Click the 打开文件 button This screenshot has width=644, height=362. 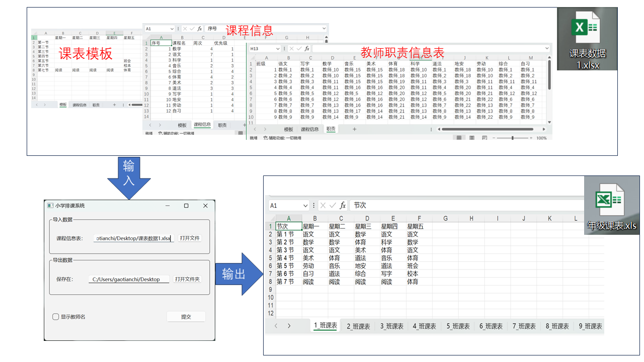(x=190, y=238)
